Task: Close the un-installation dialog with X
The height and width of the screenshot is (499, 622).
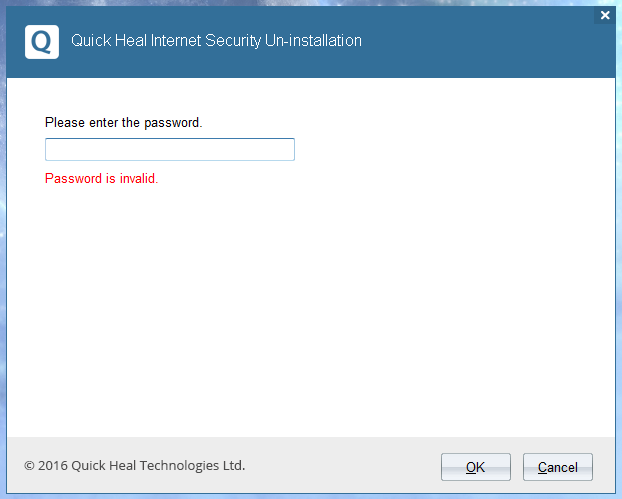Action: 604,15
